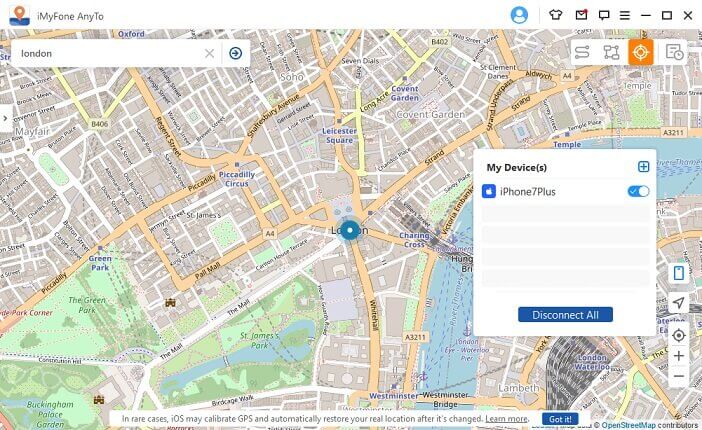Click the My Device(s) heading
The height and width of the screenshot is (430, 702).
tap(517, 168)
